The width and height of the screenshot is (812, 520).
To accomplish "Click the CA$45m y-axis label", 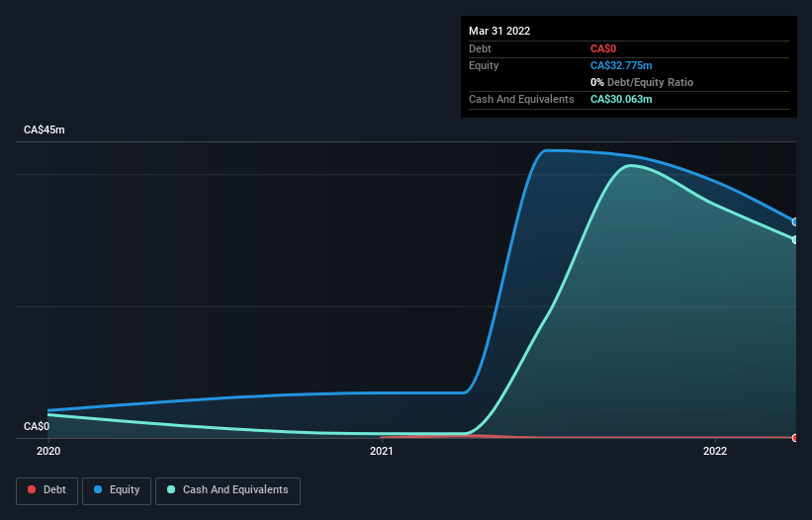I will pyautogui.click(x=45, y=130).
